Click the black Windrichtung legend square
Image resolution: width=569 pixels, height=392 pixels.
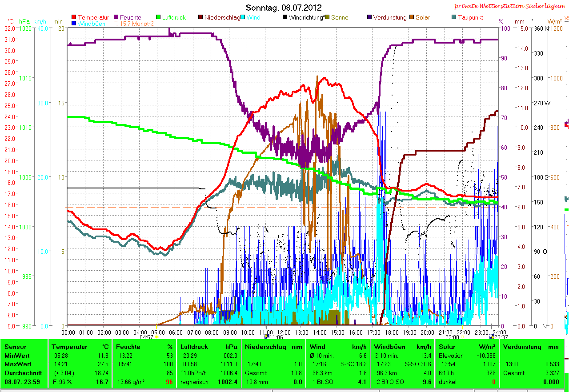tap(284, 18)
